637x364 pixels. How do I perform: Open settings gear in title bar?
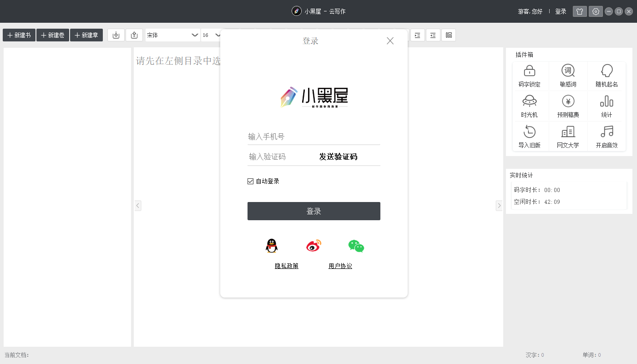click(596, 11)
